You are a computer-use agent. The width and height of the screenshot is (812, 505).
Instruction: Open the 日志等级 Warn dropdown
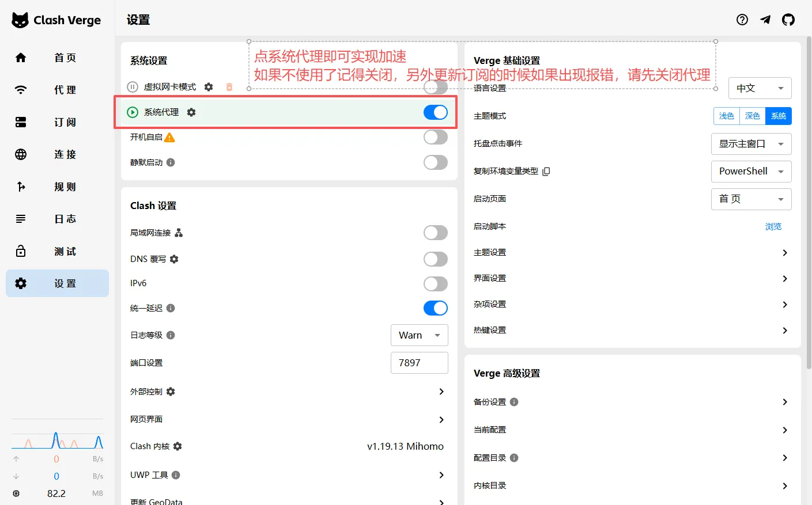(420, 335)
